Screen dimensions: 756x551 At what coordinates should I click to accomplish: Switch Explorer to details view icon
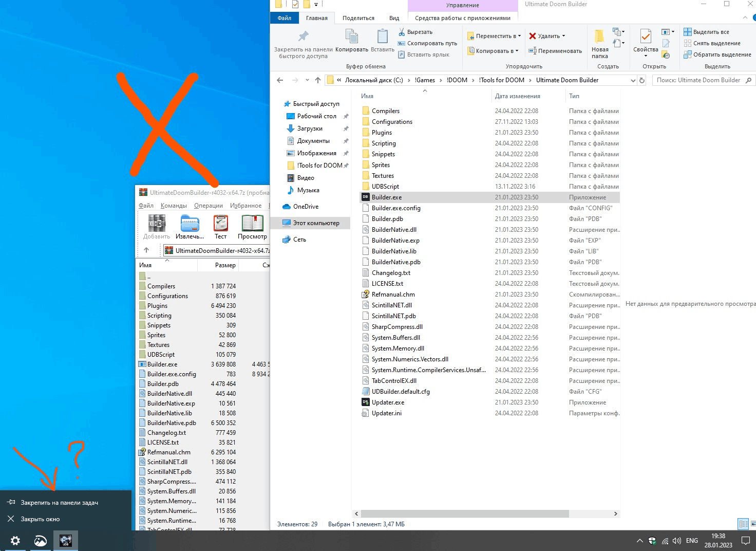[743, 524]
